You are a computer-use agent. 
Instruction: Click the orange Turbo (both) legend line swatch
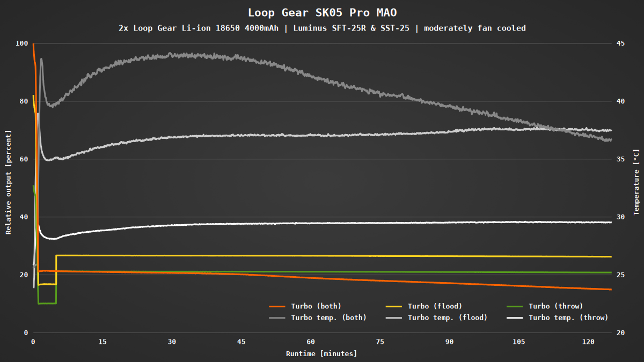point(277,307)
